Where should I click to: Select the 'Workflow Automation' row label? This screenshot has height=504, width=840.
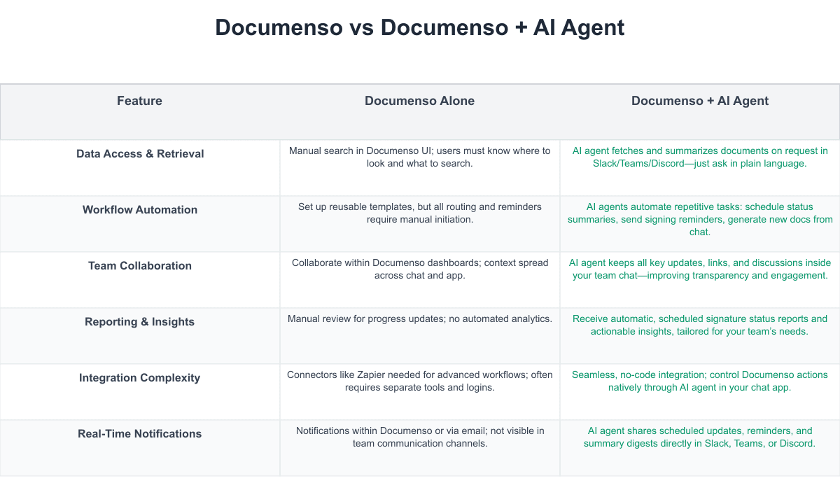click(x=140, y=209)
